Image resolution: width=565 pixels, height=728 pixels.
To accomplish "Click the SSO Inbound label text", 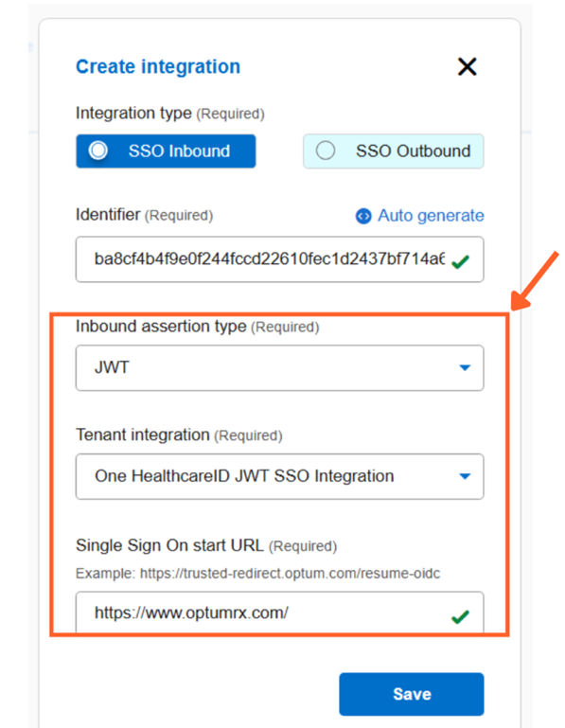I will click(x=179, y=151).
